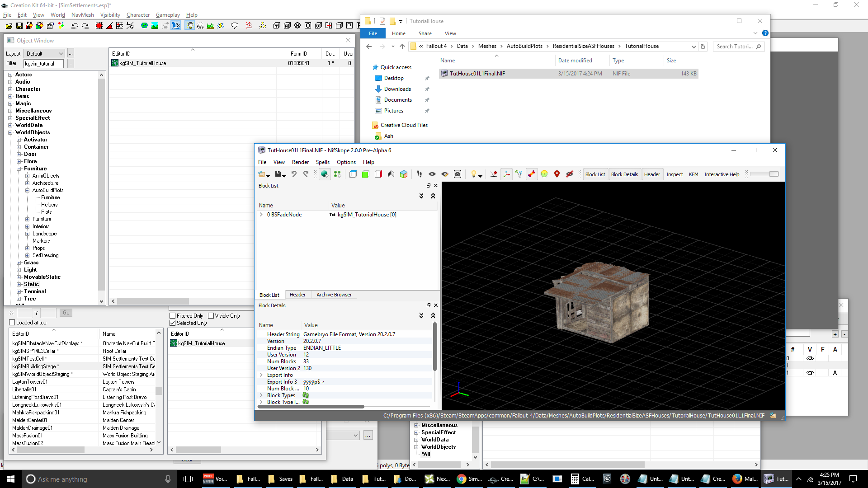
Task: Click the Undo arrow in Creation Kit toolbar
Action: point(75,26)
